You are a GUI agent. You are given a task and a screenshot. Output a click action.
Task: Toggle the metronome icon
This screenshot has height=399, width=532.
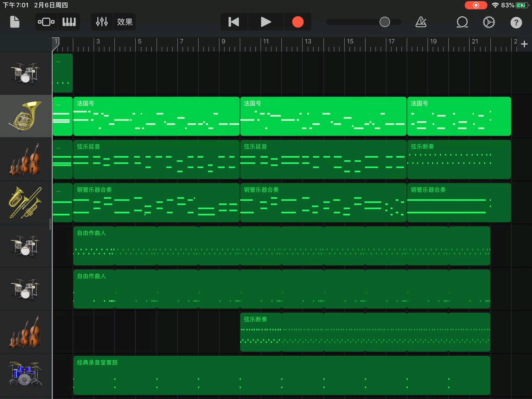[421, 22]
